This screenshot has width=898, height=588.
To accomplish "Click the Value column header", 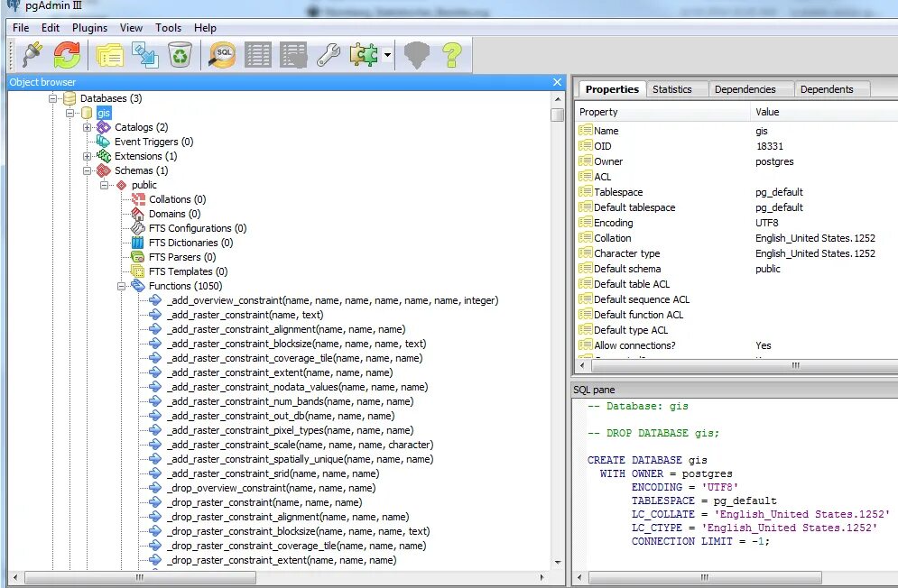I will coord(824,112).
